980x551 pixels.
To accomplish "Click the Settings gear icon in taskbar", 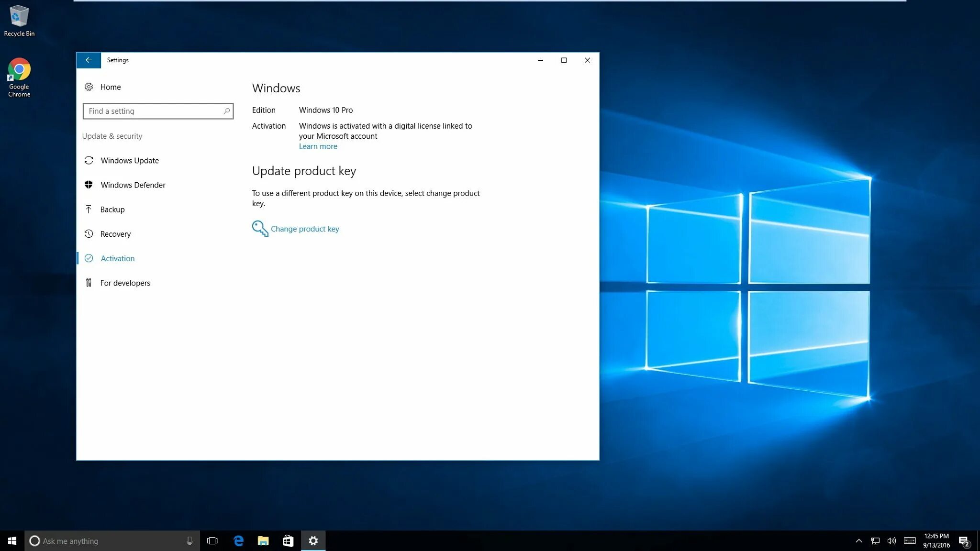I will click(x=312, y=540).
